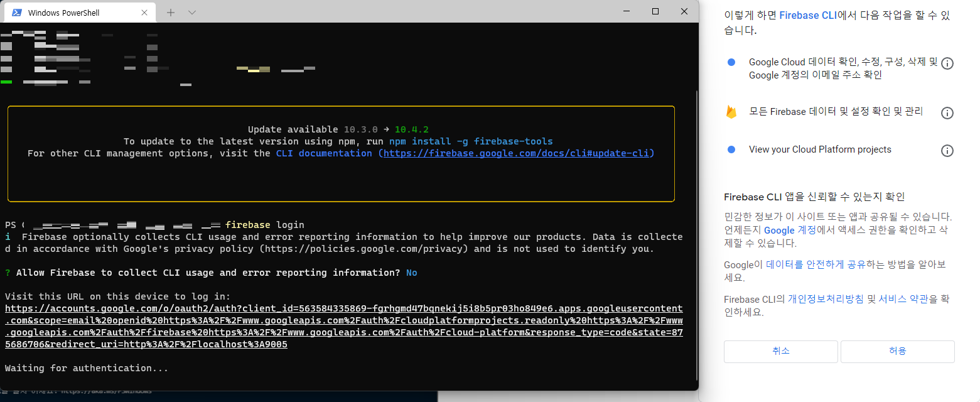Close the Windows PowerShell tab

144,13
